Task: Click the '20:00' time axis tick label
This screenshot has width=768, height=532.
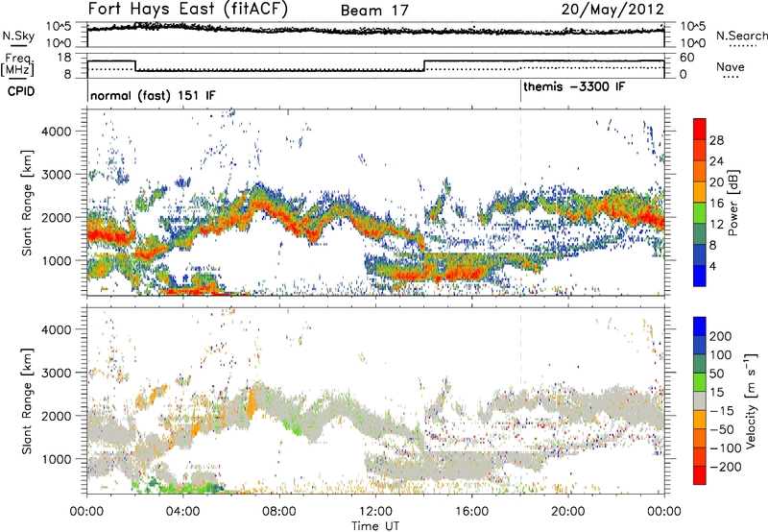Action: 568,512
